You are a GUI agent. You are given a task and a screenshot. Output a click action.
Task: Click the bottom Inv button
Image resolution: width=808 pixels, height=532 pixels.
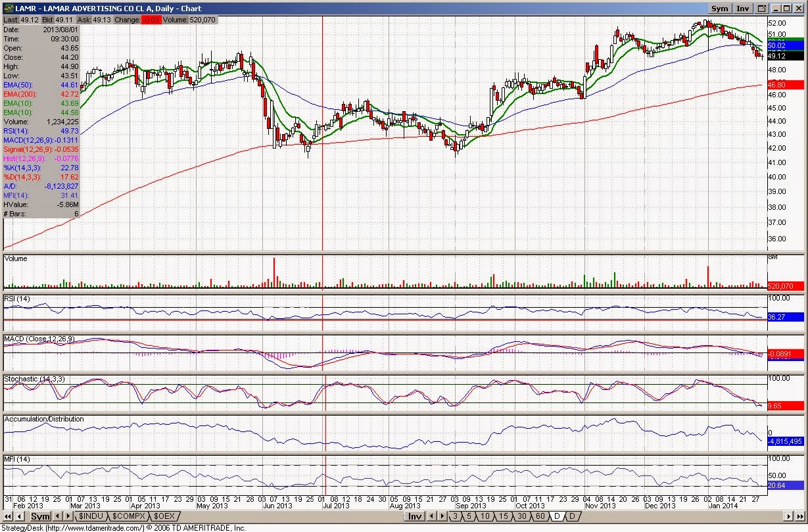click(415, 516)
